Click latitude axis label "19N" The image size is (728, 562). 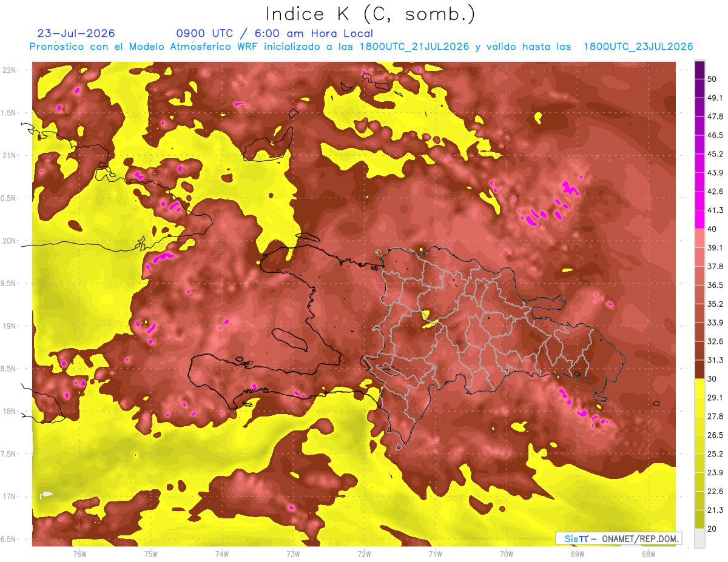coord(10,326)
